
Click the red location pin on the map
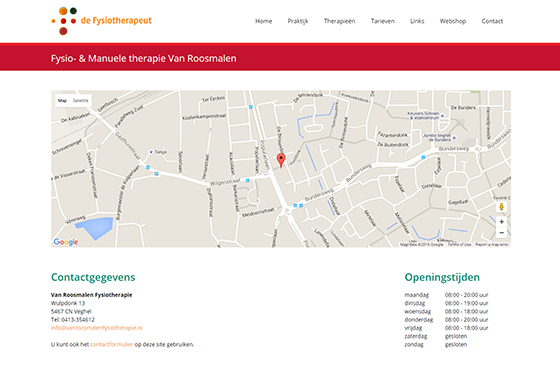[281, 160]
